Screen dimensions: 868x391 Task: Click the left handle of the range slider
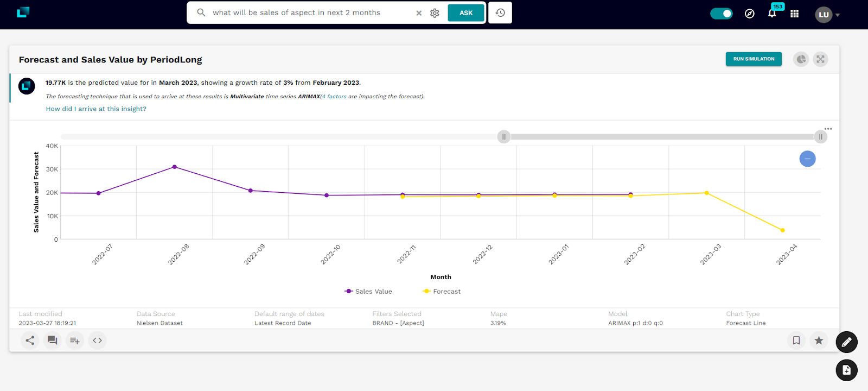coord(504,137)
